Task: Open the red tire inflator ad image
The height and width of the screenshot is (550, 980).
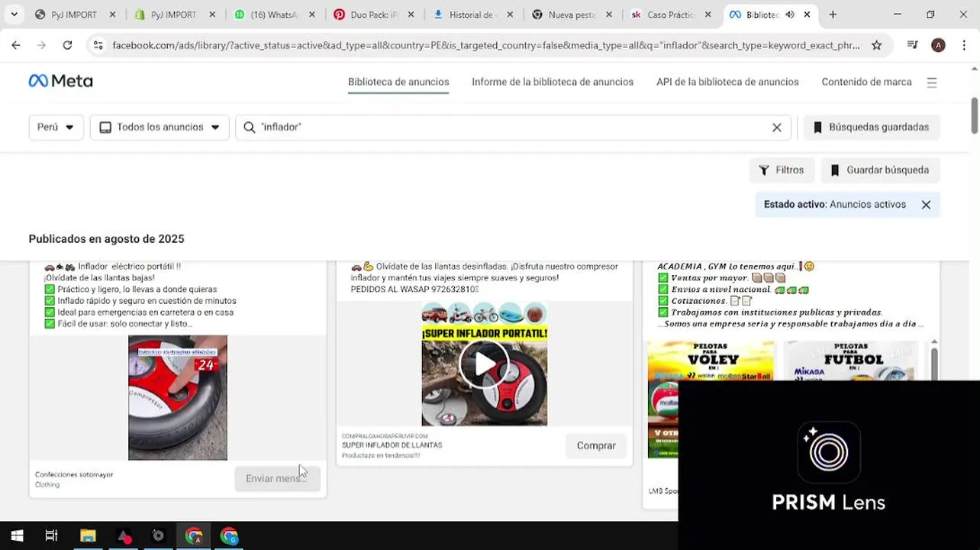Action: (x=178, y=397)
